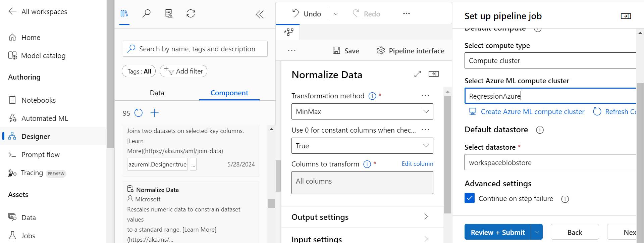
Task: Click the azureml.Designer:true tag
Action: pos(157,164)
